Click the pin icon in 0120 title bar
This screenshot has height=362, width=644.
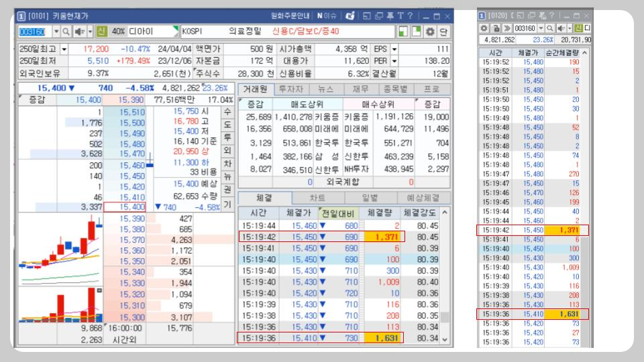tap(542, 16)
